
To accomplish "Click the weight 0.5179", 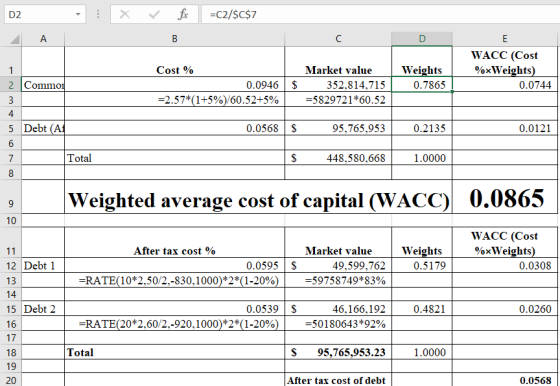I will [x=429, y=266].
